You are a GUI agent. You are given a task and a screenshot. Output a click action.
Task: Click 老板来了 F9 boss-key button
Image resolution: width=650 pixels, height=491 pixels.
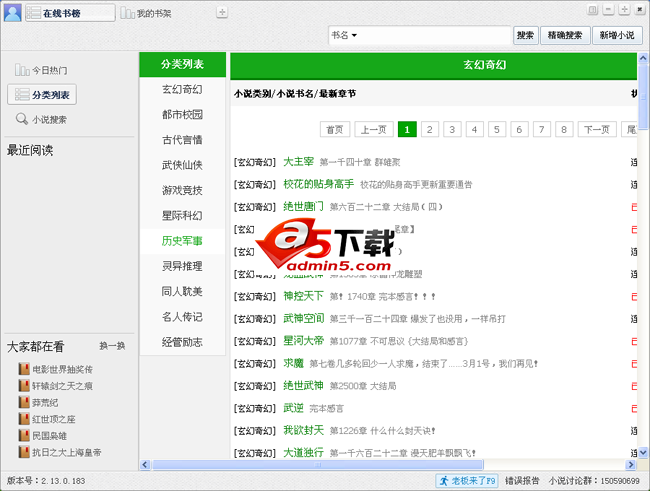[x=467, y=481]
